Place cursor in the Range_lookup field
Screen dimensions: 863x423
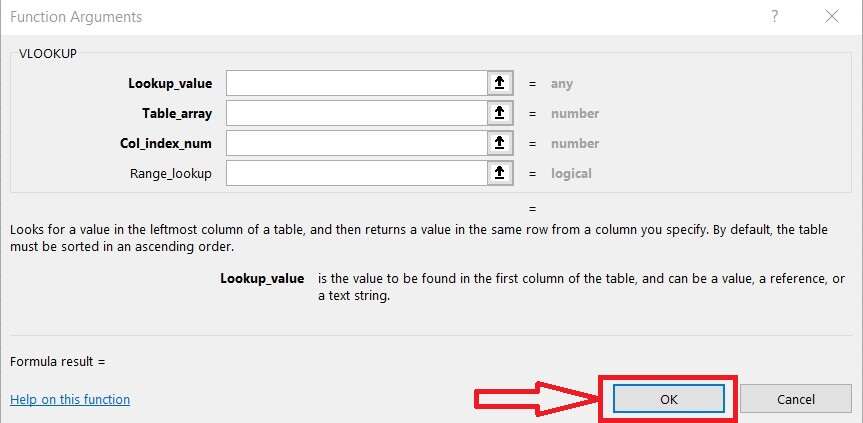356,174
